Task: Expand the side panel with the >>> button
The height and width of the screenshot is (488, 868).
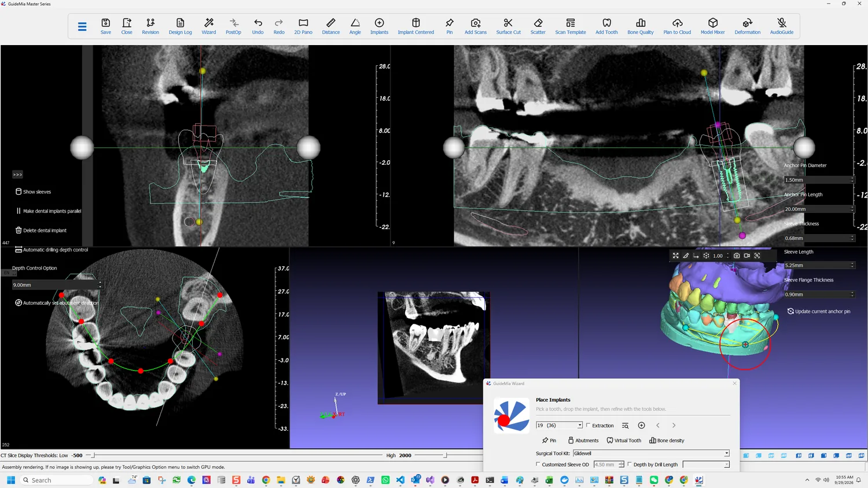Action: point(17,175)
